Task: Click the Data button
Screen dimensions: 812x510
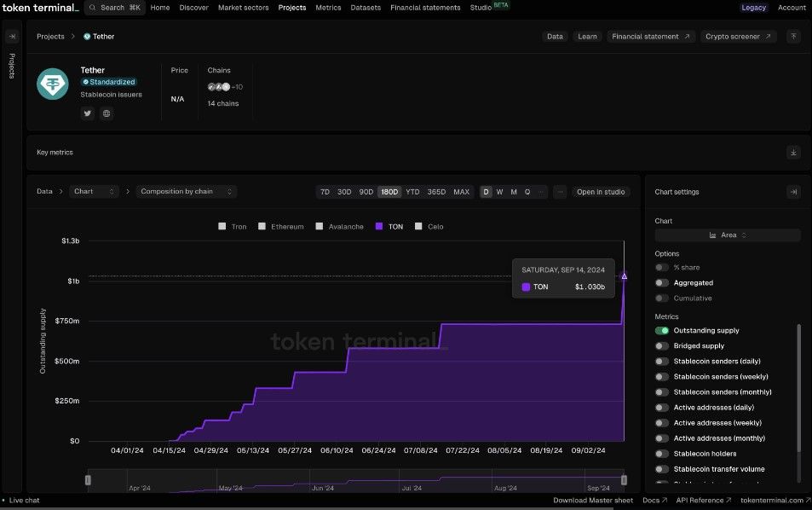Action: (x=555, y=37)
